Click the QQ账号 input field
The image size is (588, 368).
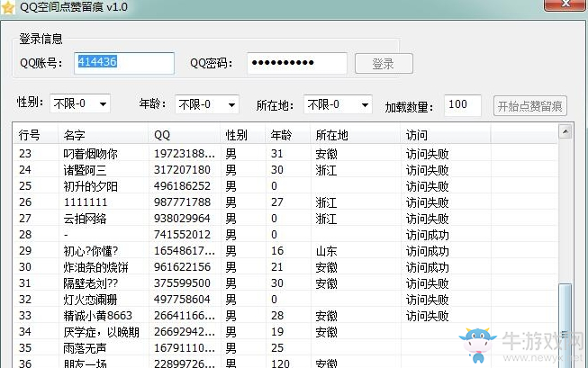tap(124, 63)
